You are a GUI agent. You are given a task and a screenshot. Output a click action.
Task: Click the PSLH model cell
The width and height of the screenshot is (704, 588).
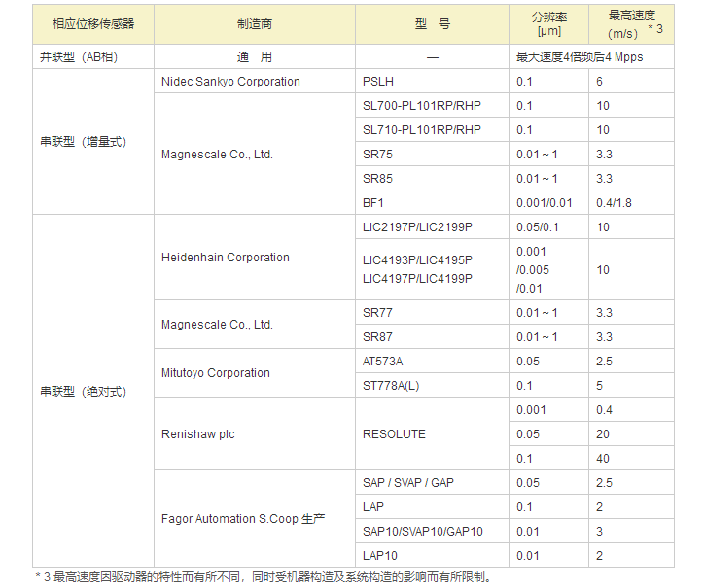(432, 82)
